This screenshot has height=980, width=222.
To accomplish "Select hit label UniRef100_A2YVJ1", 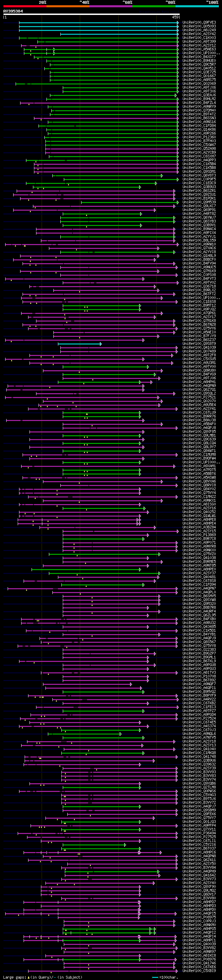I will coord(199,237).
